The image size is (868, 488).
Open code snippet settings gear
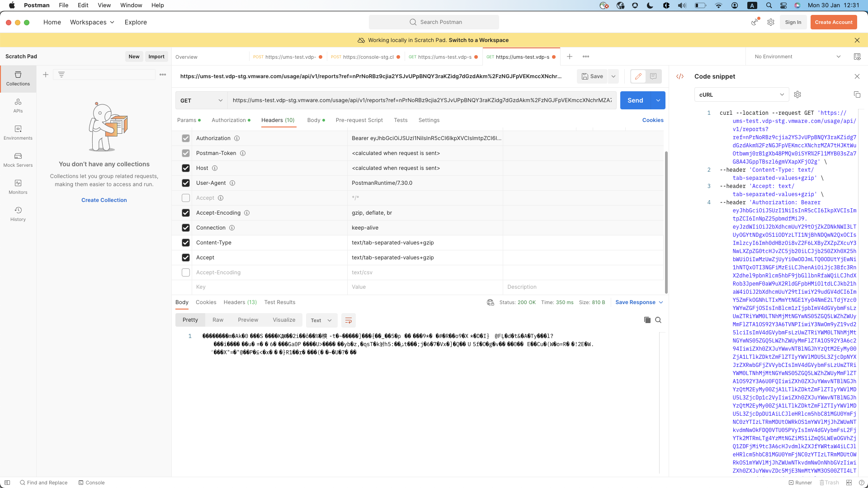coord(797,94)
